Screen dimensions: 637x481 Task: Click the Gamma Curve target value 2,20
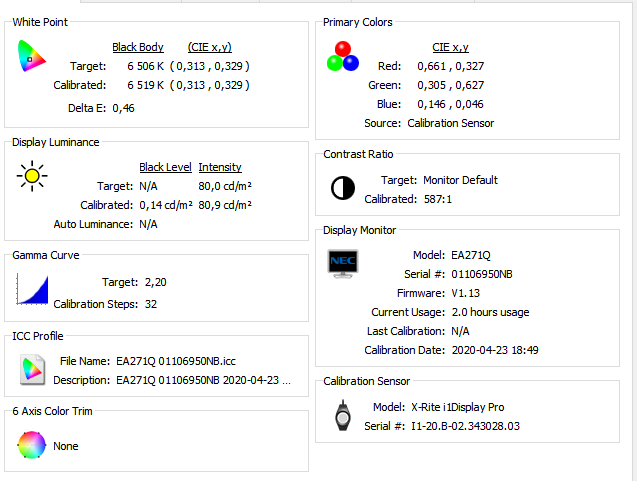click(156, 282)
